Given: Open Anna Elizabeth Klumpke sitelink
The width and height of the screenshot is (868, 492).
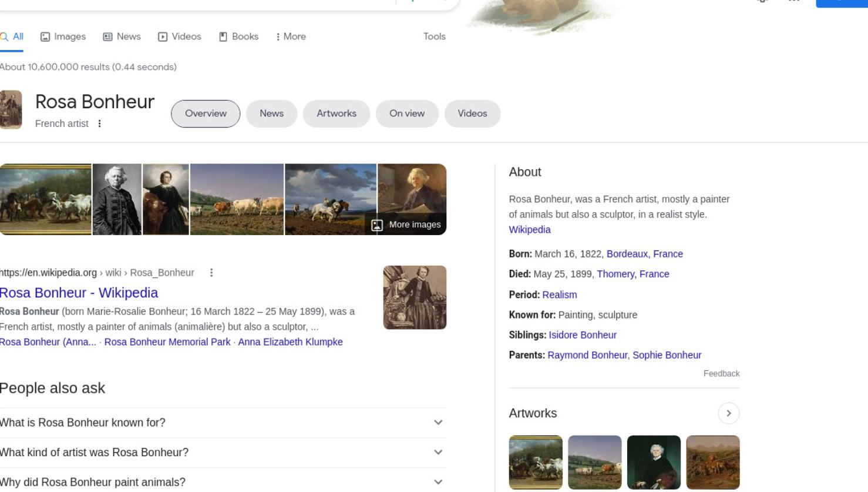Looking at the screenshot, I should coord(290,342).
